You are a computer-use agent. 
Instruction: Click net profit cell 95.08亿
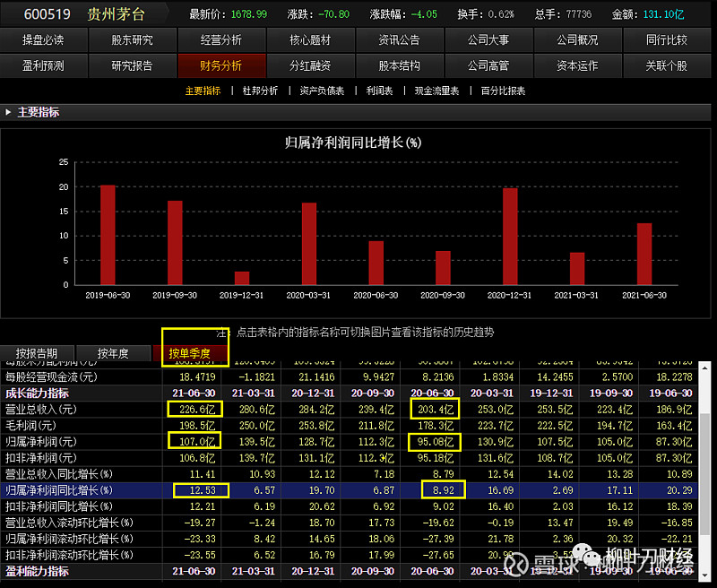[436, 442]
